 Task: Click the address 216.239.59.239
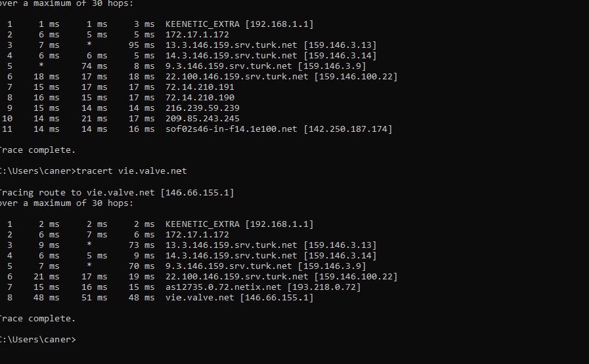pos(202,108)
